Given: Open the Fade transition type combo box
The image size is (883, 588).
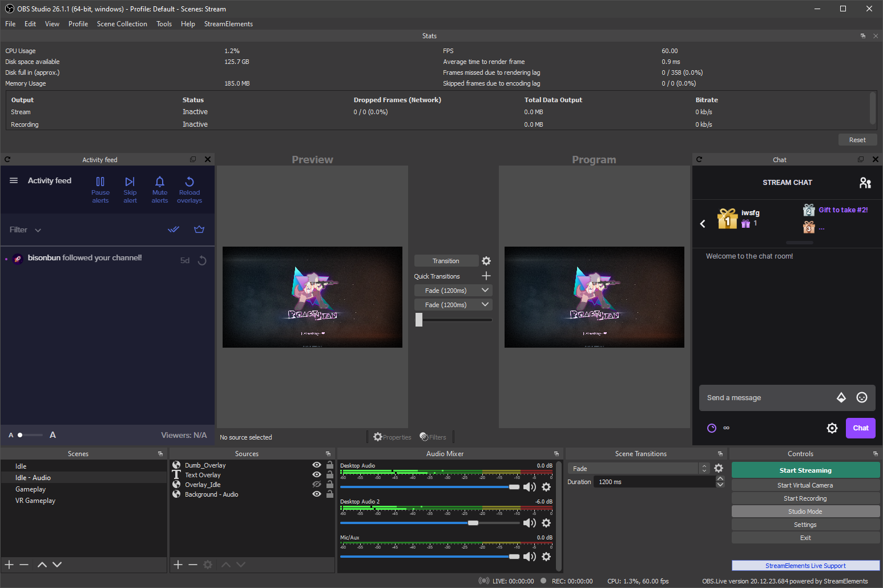Looking at the screenshot, I should pos(639,468).
